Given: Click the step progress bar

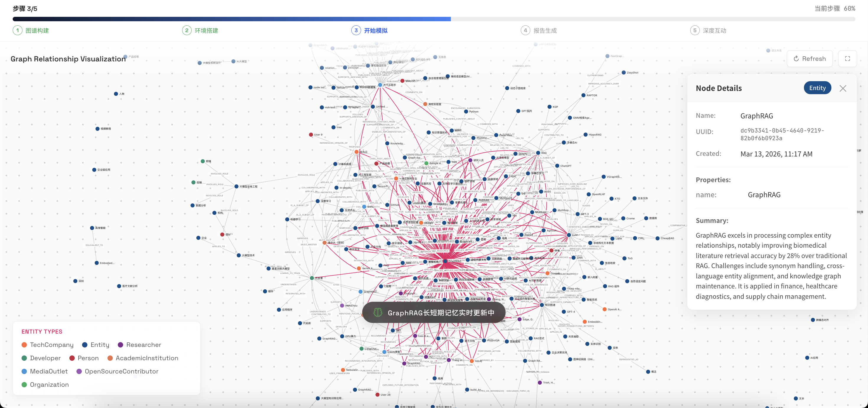Looking at the screenshot, I should click(x=434, y=19).
